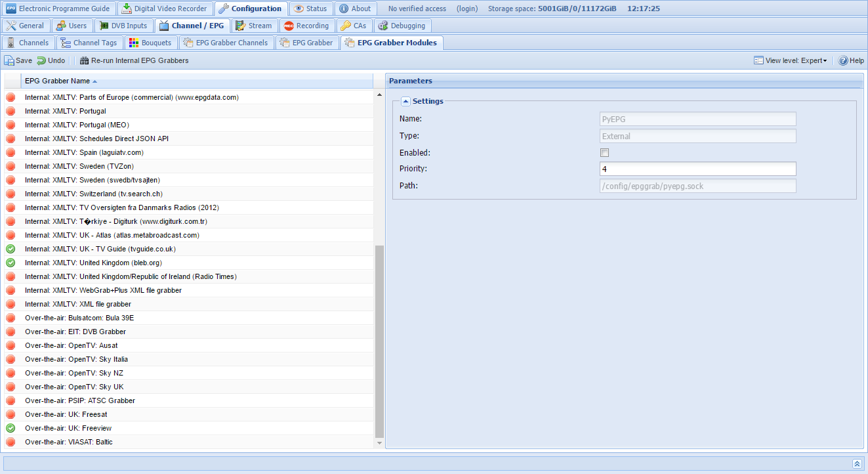Select Internal: XMLTV: Spain (laguiatv.com)

tap(189, 152)
